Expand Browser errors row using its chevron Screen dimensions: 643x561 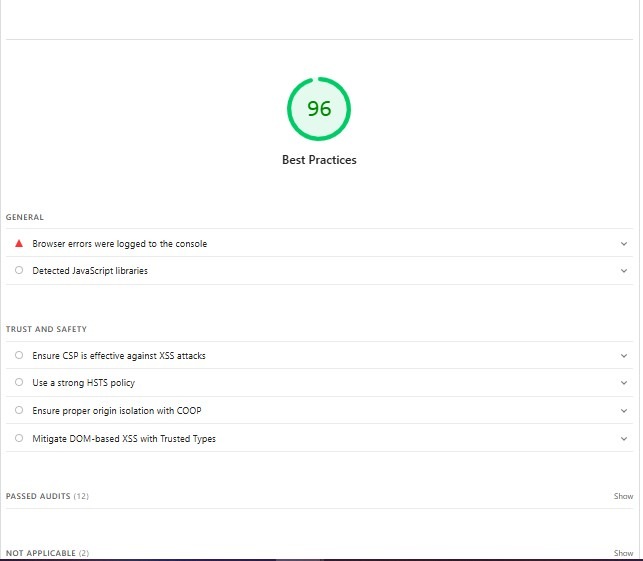(x=624, y=244)
